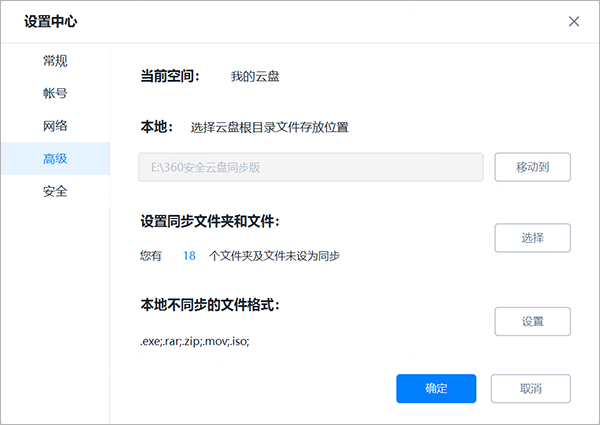Click 选择 to choose sync folders
Image resolution: width=600 pixels, height=425 pixels.
tap(532, 238)
